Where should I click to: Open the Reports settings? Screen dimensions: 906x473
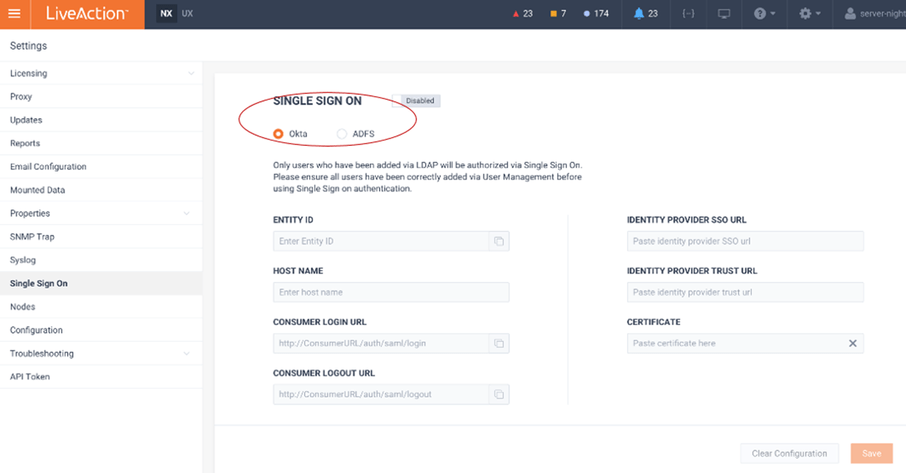pyautogui.click(x=101, y=143)
